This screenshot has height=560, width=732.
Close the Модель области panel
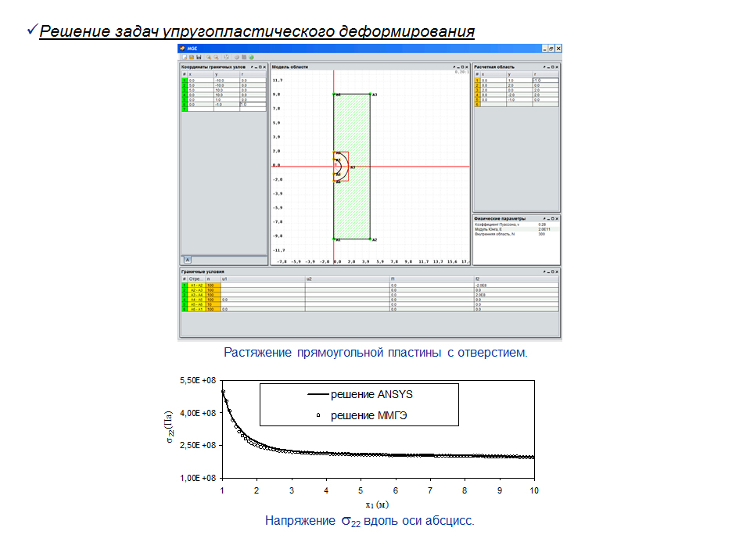[467, 67]
